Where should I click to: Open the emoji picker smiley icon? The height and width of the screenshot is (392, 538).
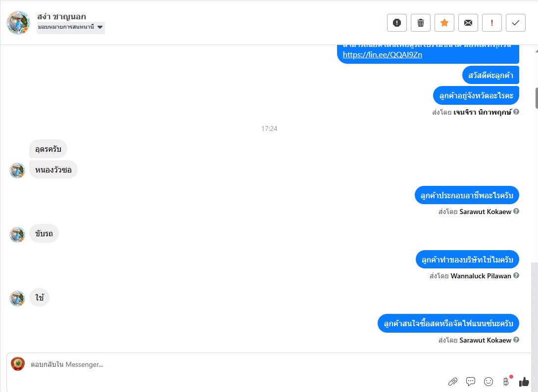(x=488, y=382)
